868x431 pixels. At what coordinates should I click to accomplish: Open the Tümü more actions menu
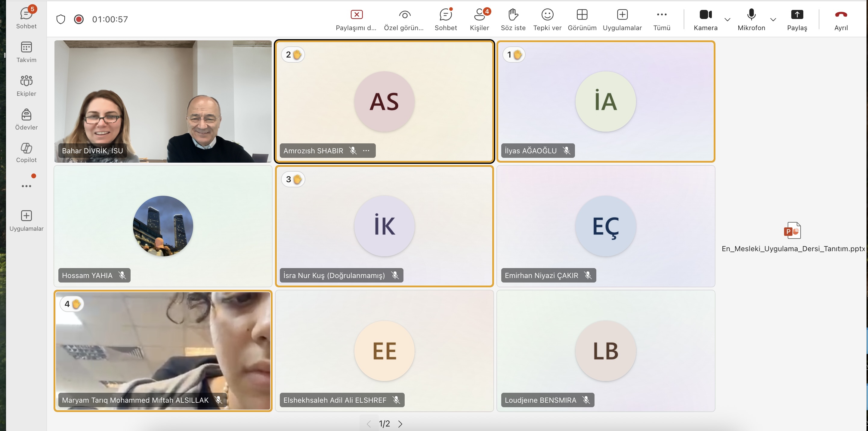pos(661,19)
